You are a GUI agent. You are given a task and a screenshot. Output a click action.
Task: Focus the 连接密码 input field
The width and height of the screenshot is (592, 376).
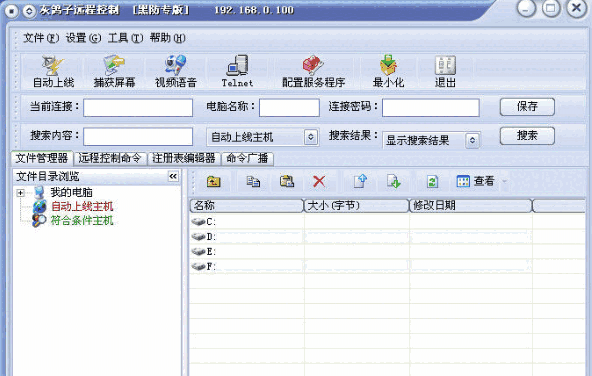tap(431, 108)
